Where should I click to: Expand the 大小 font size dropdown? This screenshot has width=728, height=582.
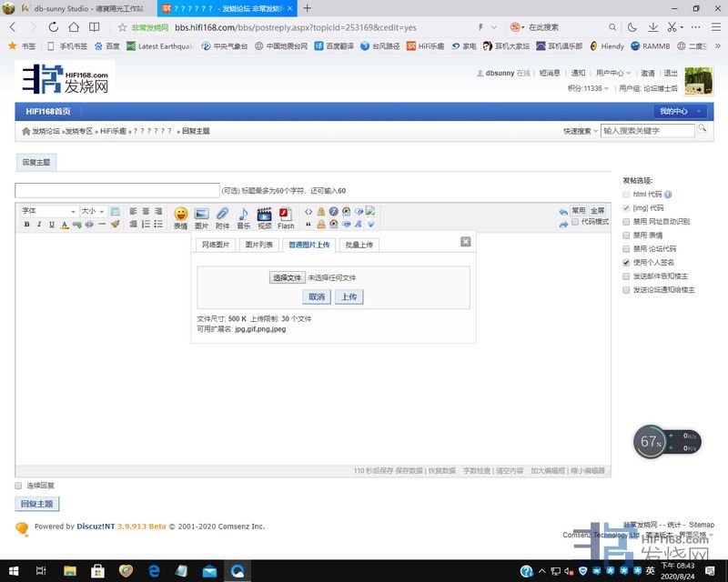pos(93,211)
